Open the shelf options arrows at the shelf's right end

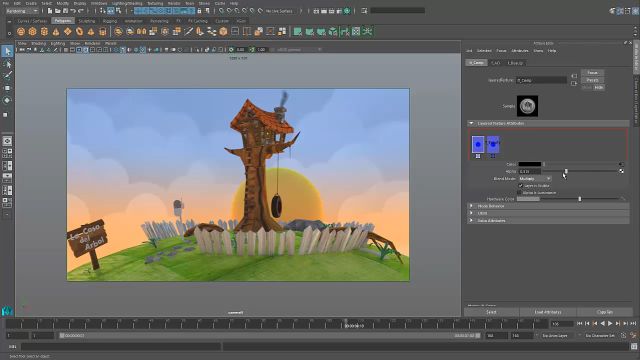coord(635,31)
